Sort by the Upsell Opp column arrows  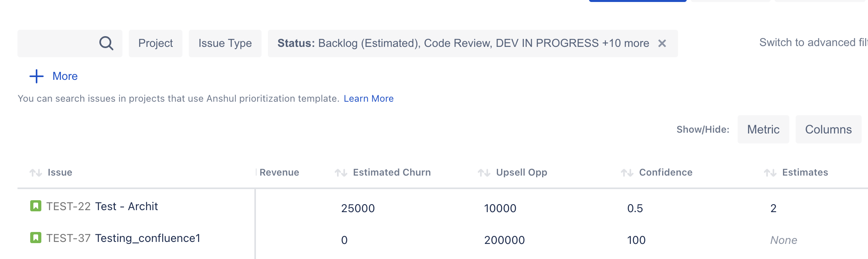483,172
